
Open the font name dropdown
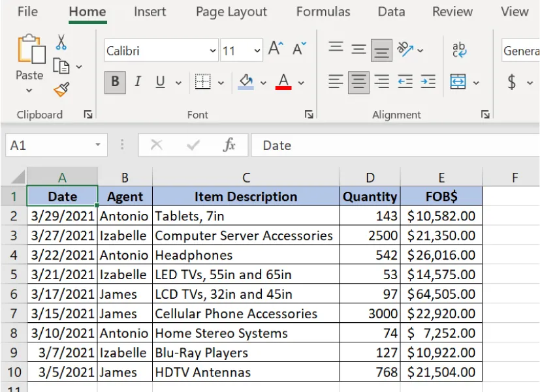click(x=212, y=50)
